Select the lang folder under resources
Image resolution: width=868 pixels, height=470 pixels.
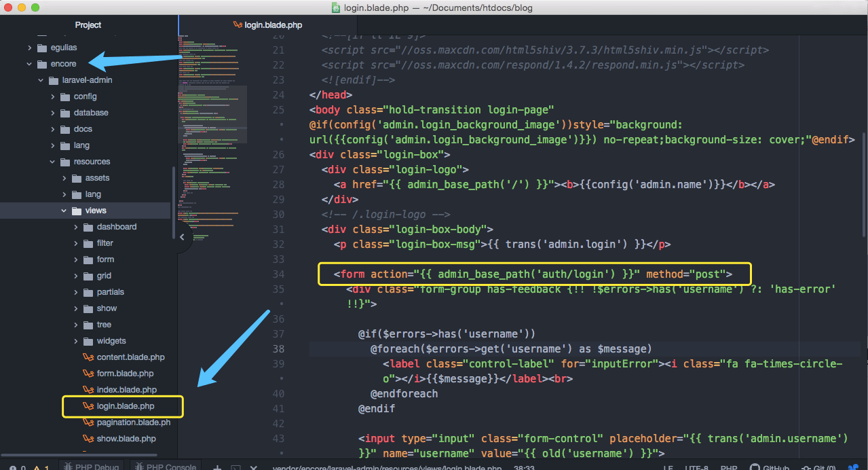93,194
